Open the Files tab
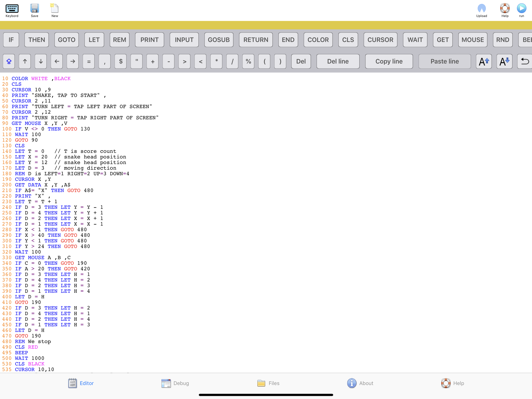Image resolution: width=532 pixels, height=399 pixels. (268, 383)
